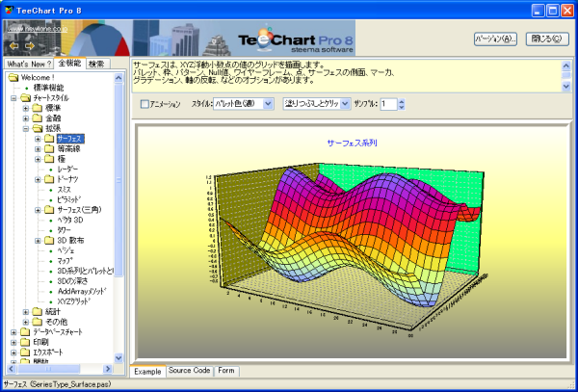Click the 閉じる(C) button
Viewport: 578px width, 392px height.
click(547, 39)
